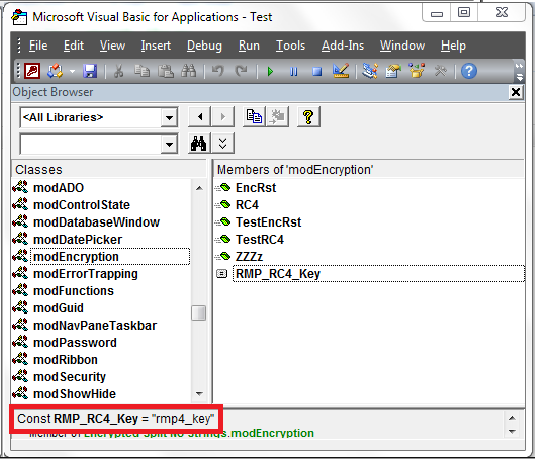
Task: Click modEncryption link in details pane
Action: (272, 433)
